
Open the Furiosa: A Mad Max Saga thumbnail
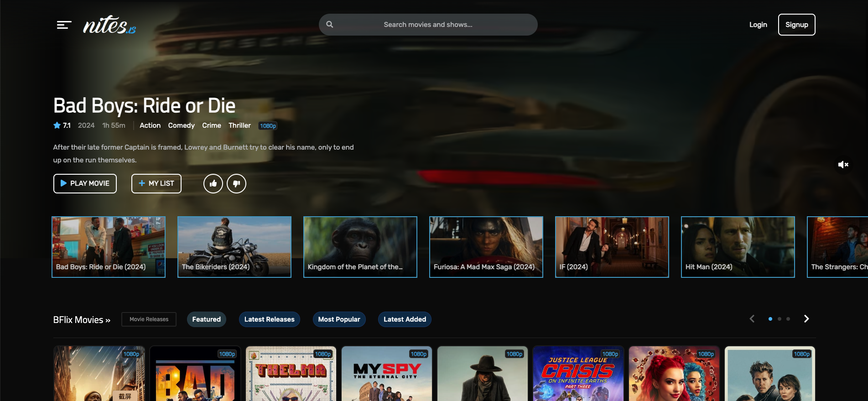click(x=486, y=247)
